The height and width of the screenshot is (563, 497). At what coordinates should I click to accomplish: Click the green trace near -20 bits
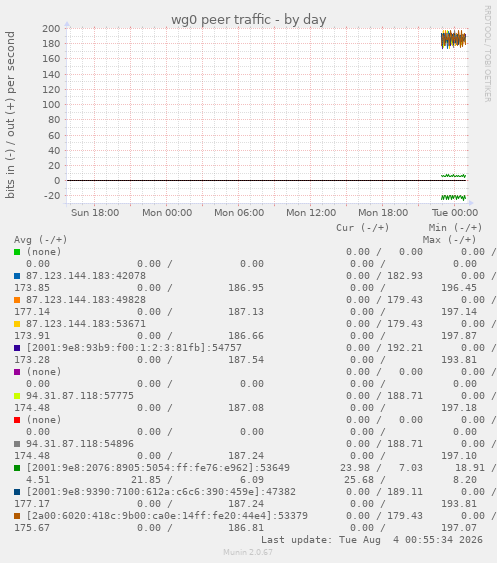tap(453, 197)
